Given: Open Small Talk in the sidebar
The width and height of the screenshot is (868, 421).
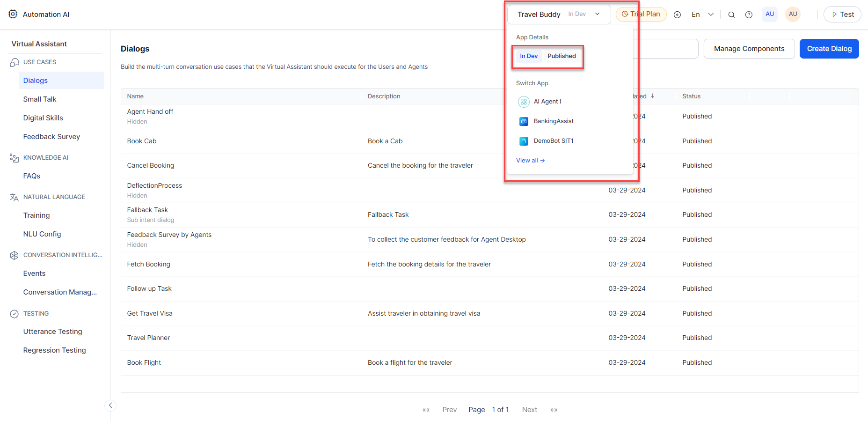Looking at the screenshot, I should click(x=40, y=99).
